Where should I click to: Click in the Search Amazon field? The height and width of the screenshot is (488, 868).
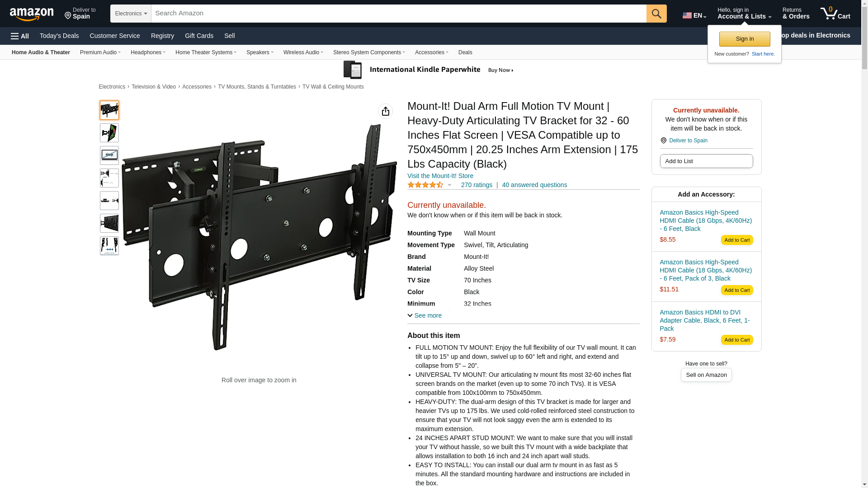[399, 14]
